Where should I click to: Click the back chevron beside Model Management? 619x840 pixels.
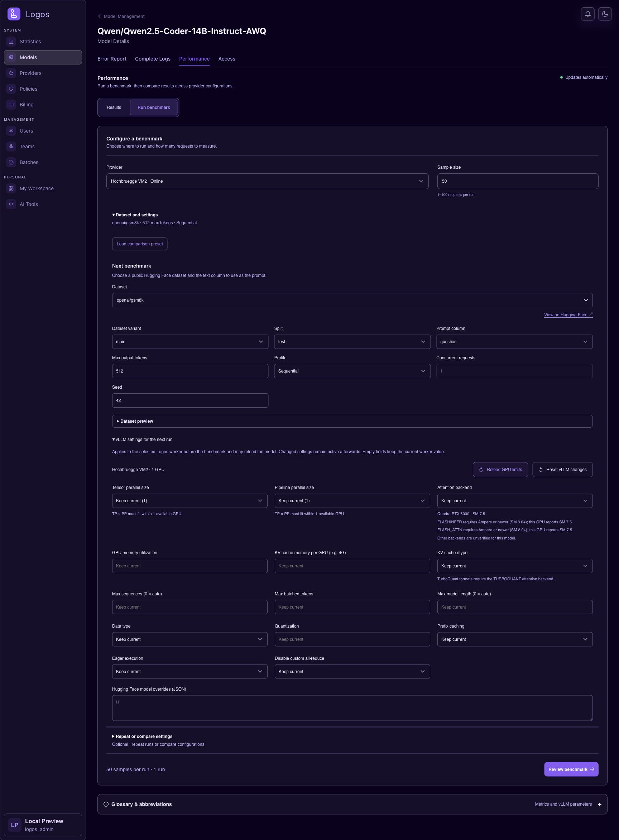click(x=99, y=16)
